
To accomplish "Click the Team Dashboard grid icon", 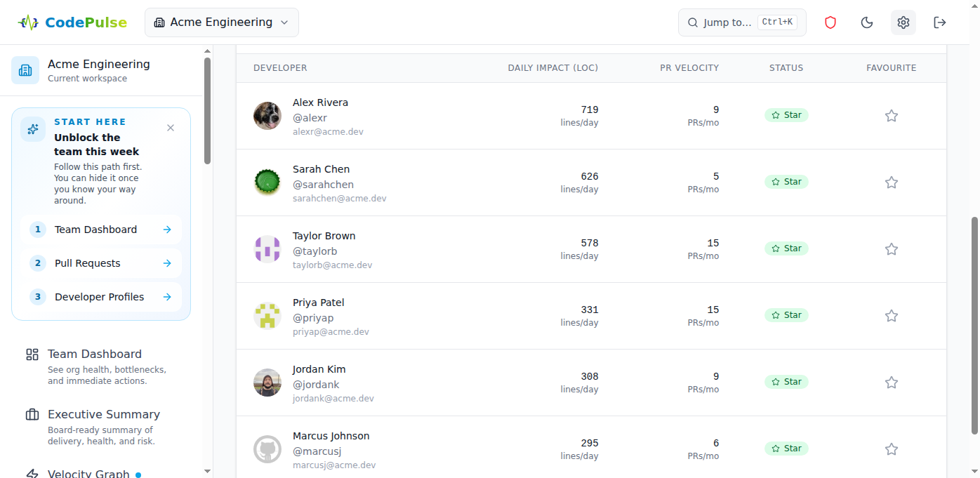I will [x=32, y=354].
